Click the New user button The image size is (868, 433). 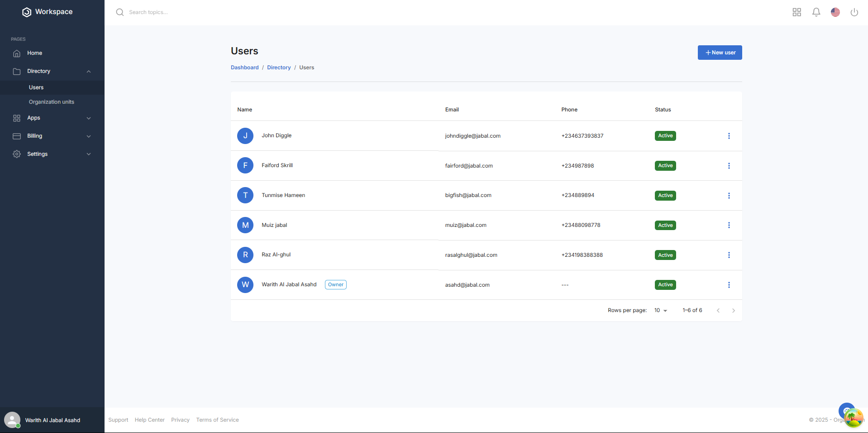[x=720, y=53]
